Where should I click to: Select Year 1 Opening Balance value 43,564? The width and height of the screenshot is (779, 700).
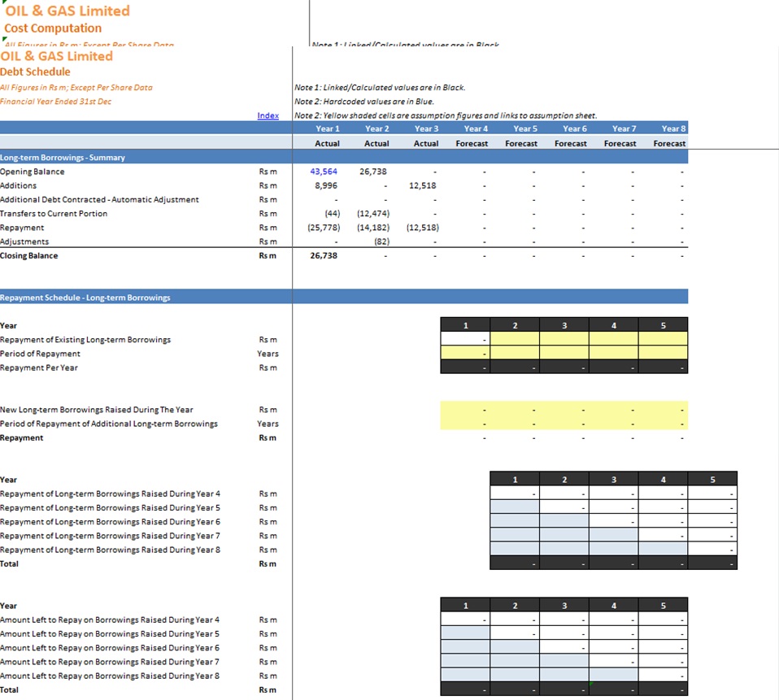pos(324,172)
